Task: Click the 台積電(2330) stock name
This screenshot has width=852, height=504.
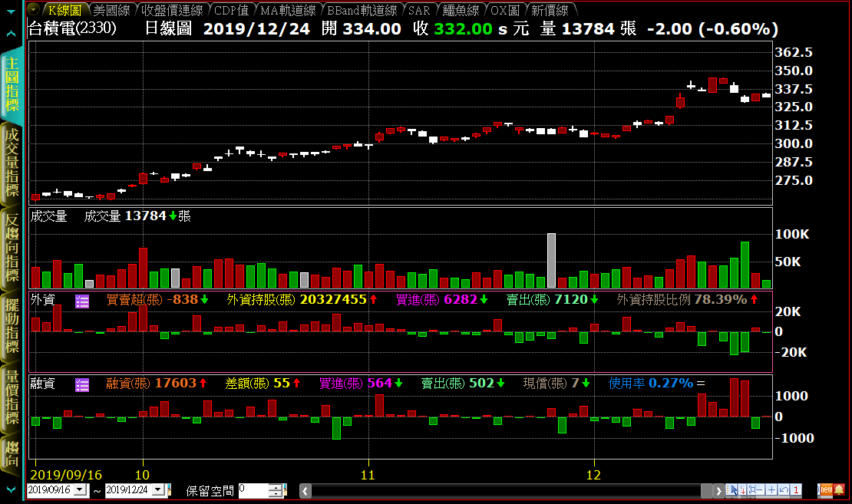Action: pos(71,28)
